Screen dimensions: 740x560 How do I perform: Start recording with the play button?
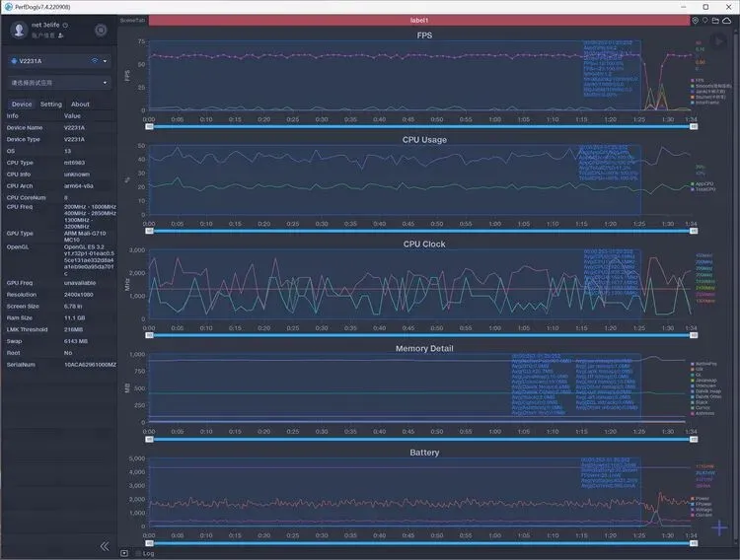click(718, 41)
